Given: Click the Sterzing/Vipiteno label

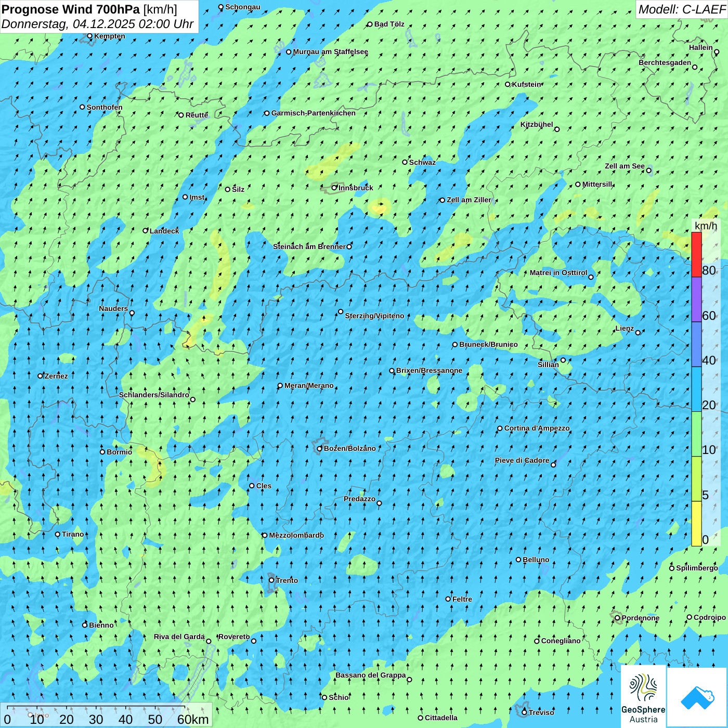Looking at the screenshot, I should coord(374,316).
